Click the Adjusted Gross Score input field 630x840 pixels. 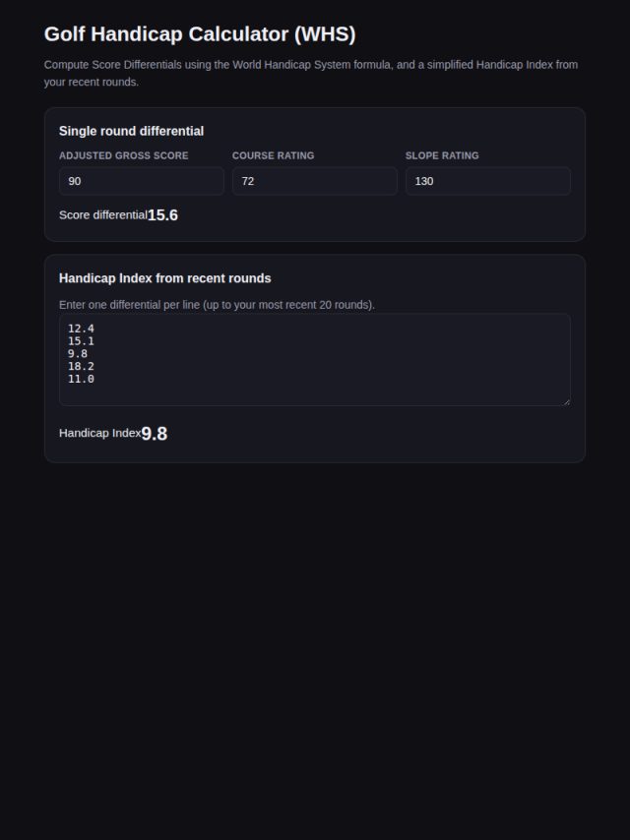pyautogui.click(x=142, y=181)
